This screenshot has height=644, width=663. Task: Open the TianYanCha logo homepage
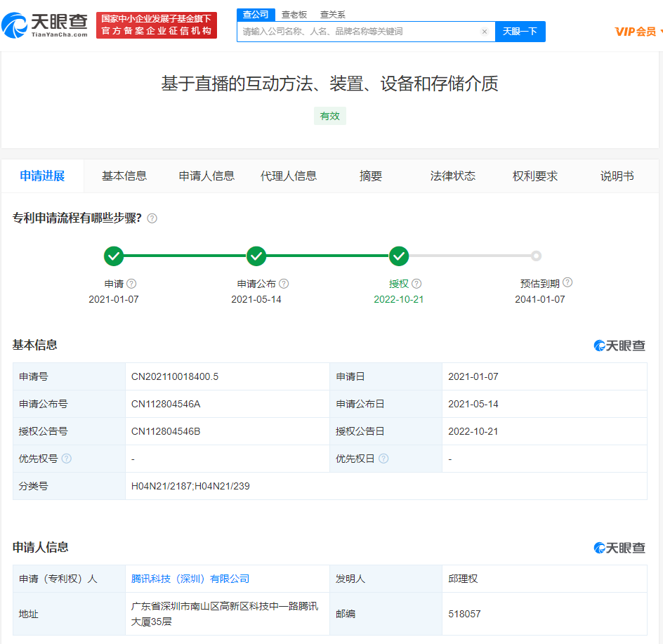pos(44,25)
